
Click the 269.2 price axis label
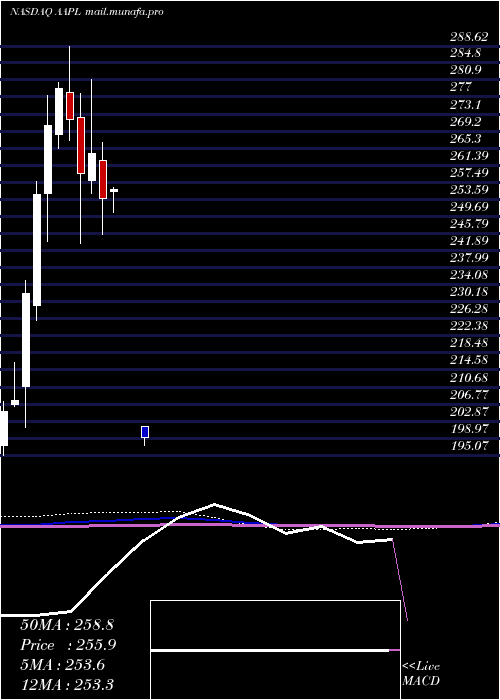pyautogui.click(x=466, y=121)
